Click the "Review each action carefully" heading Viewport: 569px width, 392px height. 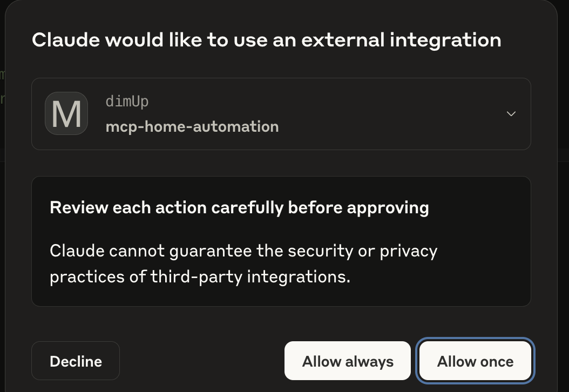click(x=239, y=207)
